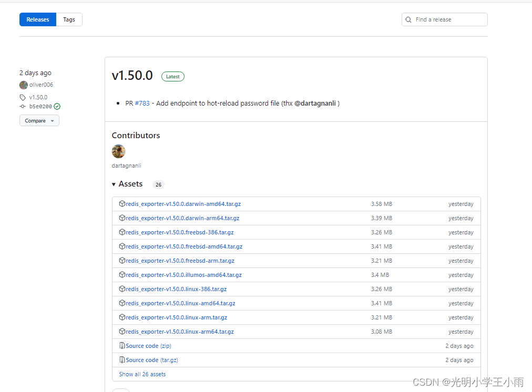Viewport: 532px width, 392px height.
Task: Click package icon for linux-386 asset
Action: (x=122, y=289)
